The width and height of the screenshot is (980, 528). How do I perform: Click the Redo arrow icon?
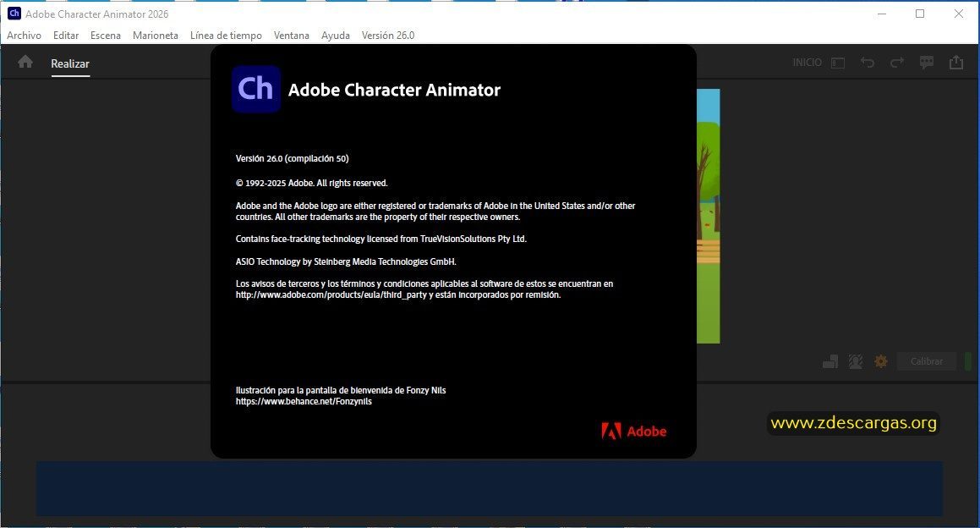(x=897, y=63)
